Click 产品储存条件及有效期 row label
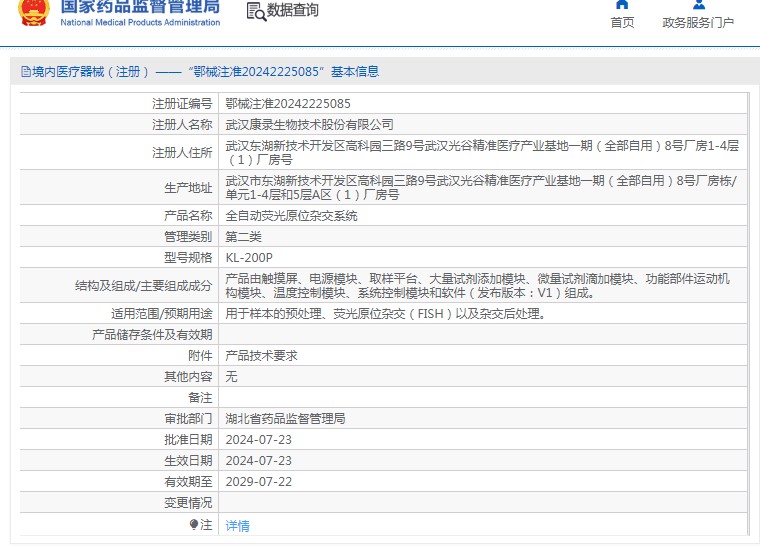Viewport: 760px width, 547px height. (x=152, y=335)
